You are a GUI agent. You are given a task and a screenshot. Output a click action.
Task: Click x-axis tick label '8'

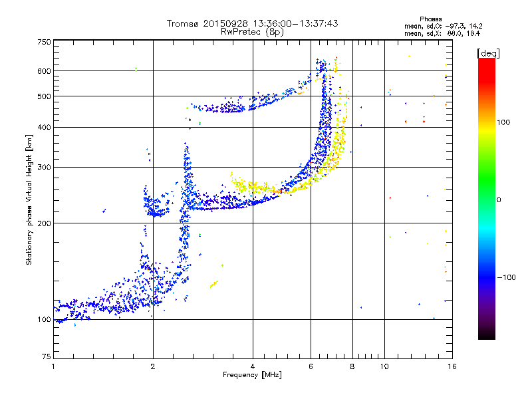click(x=352, y=367)
